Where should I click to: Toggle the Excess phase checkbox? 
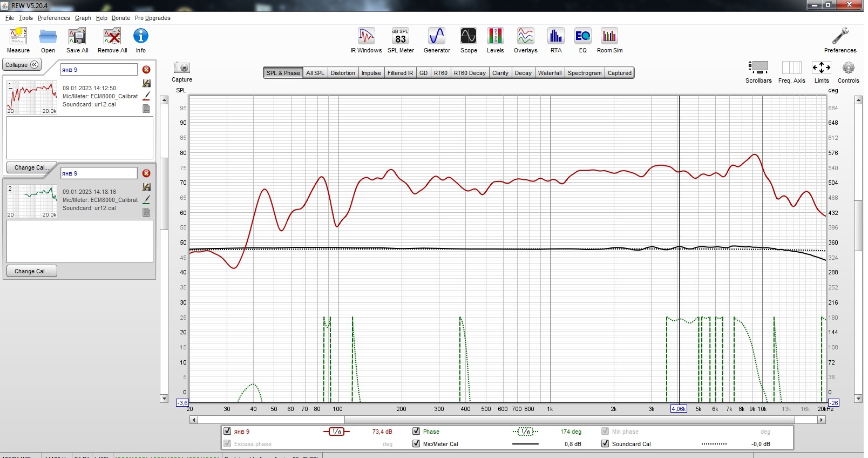pyautogui.click(x=227, y=443)
